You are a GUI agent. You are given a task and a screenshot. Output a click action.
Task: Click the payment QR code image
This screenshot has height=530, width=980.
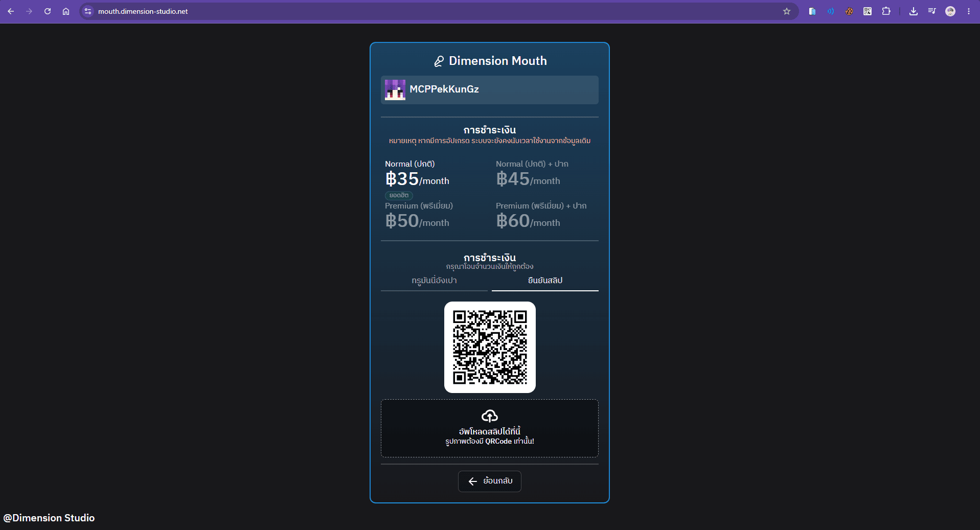490,347
